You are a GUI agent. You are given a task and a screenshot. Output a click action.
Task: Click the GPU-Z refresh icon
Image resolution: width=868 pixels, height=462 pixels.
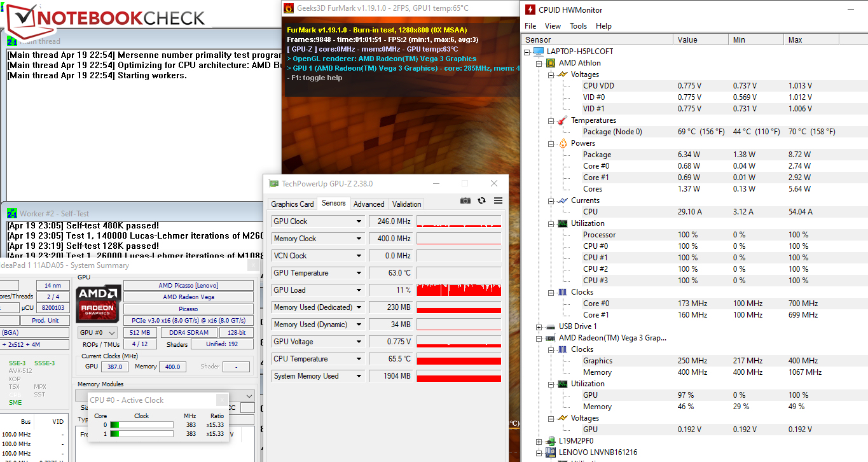(481, 200)
